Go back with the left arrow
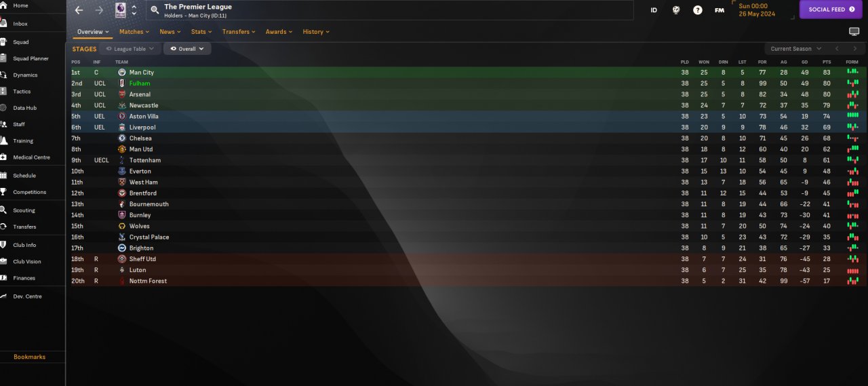 (x=79, y=10)
